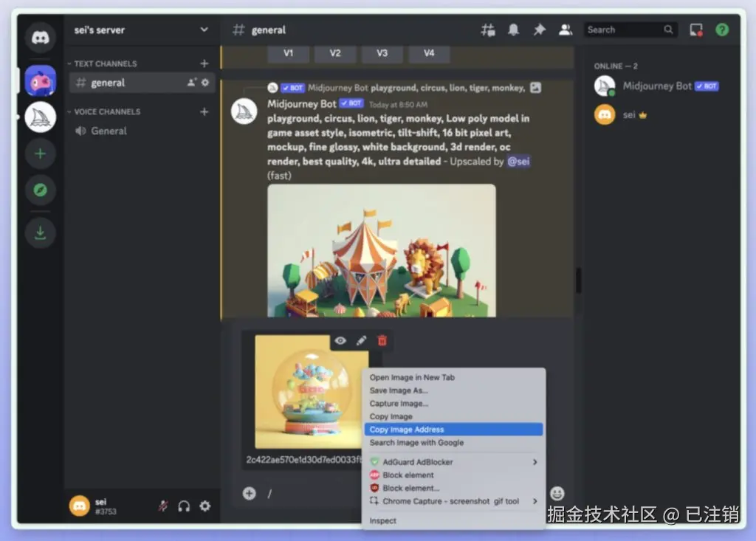Click the @sei mention link

click(518, 162)
